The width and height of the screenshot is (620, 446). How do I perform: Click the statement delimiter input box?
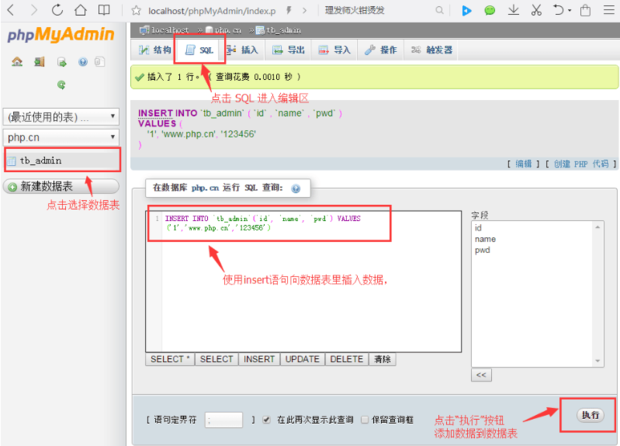[223, 420]
